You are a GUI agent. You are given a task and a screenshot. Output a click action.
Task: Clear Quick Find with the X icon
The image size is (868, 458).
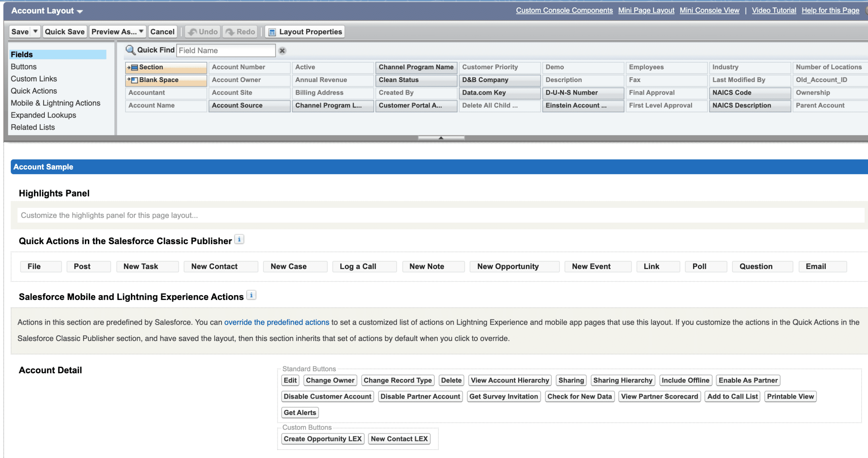(282, 51)
